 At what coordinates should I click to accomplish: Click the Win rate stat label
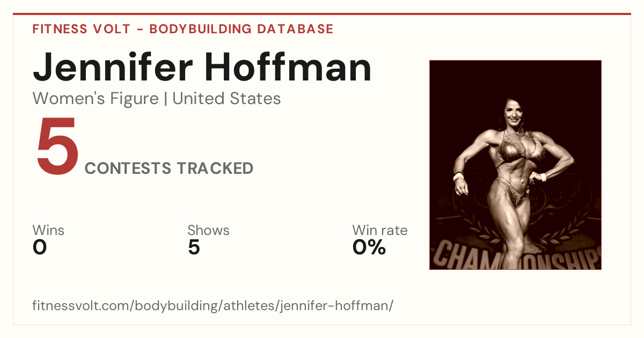380,231
